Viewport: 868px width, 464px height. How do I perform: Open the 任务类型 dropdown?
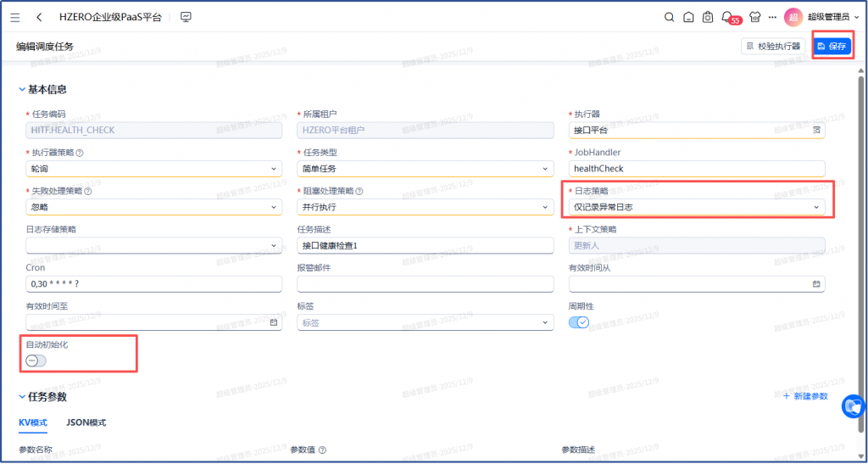(x=425, y=169)
